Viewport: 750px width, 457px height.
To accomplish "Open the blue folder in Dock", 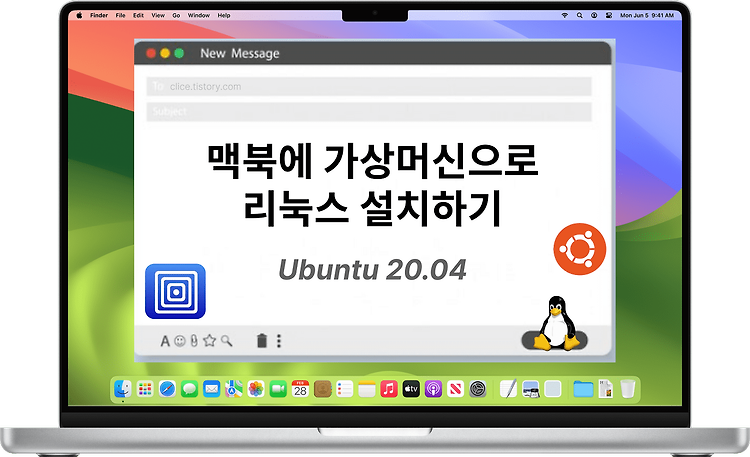I will pyautogui.click(x=584, y=389).
